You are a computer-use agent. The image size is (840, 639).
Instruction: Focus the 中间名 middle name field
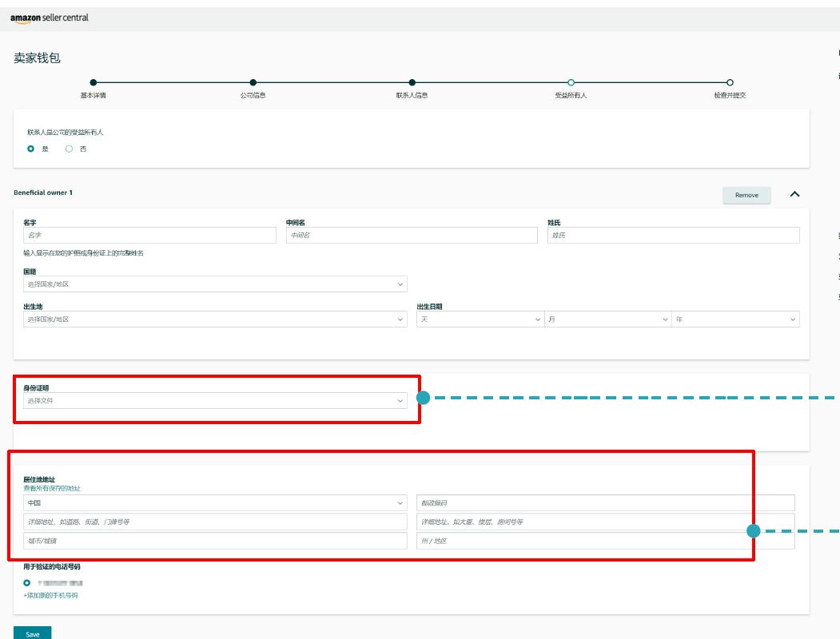coord(412,236)
